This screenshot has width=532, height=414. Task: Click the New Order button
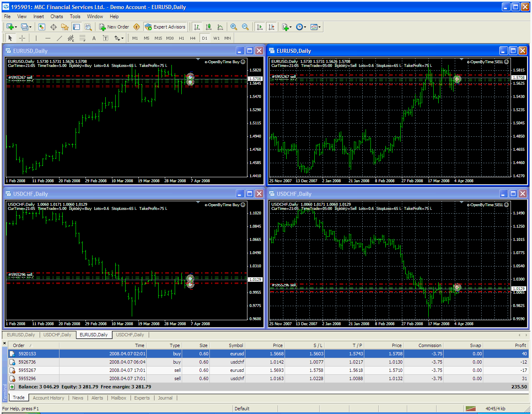coord(114,27)
